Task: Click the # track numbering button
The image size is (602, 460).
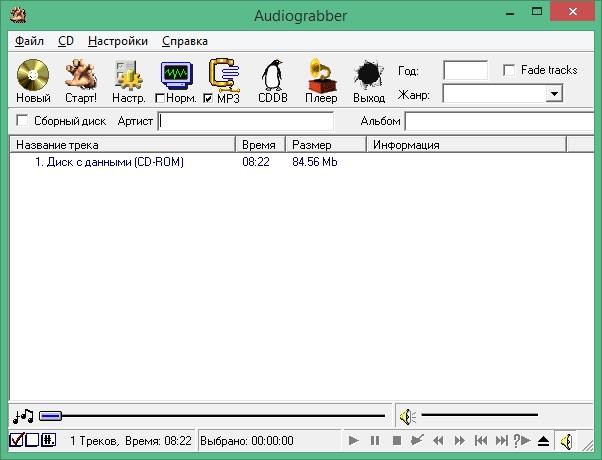Action: (x=48, y=440)
